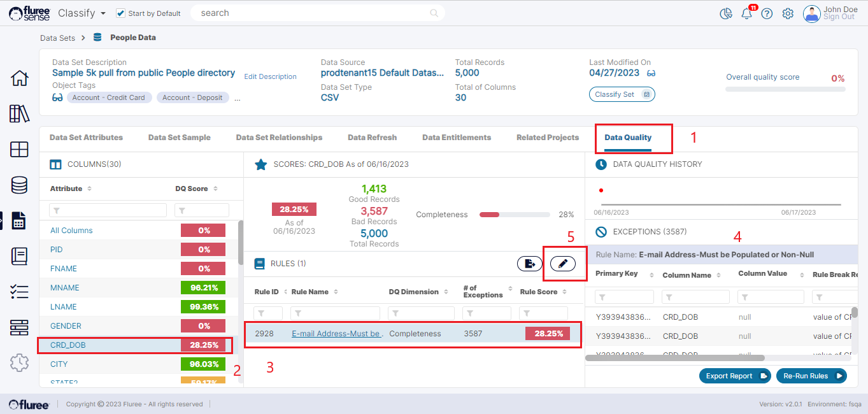
Task: Click the notifications bell icon
Action: tap(746, 14)
